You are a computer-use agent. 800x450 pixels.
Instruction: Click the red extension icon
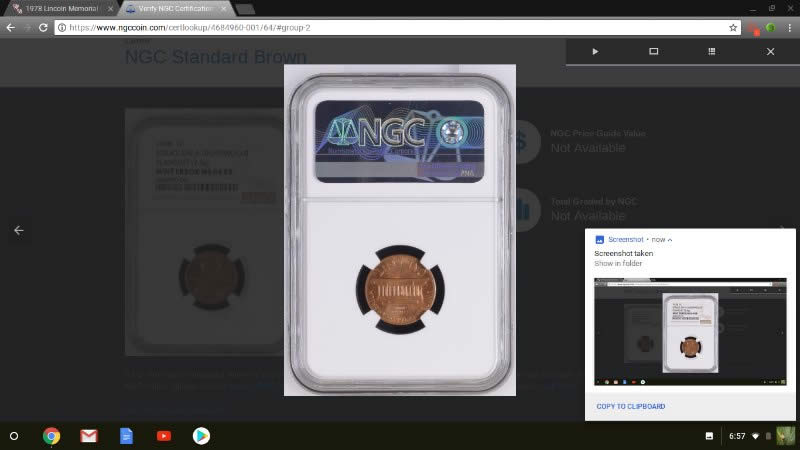[x=754, y=29]
